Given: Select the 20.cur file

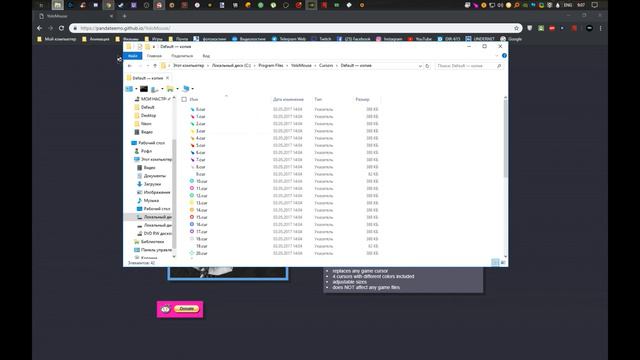Looking at the screenshot, I should 202,253.
